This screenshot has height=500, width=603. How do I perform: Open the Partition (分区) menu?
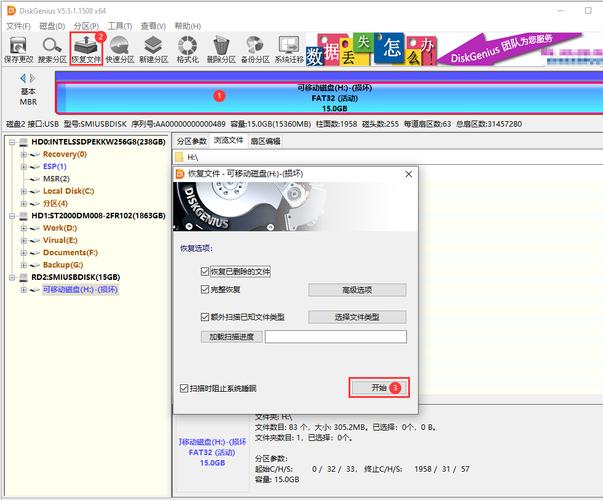coord(86,26)
